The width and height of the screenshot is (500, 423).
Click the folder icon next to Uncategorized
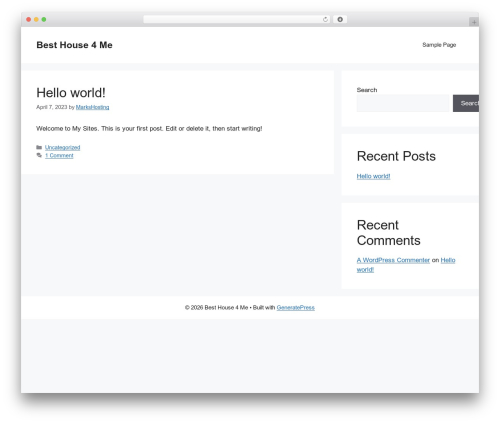coord(39,147)
